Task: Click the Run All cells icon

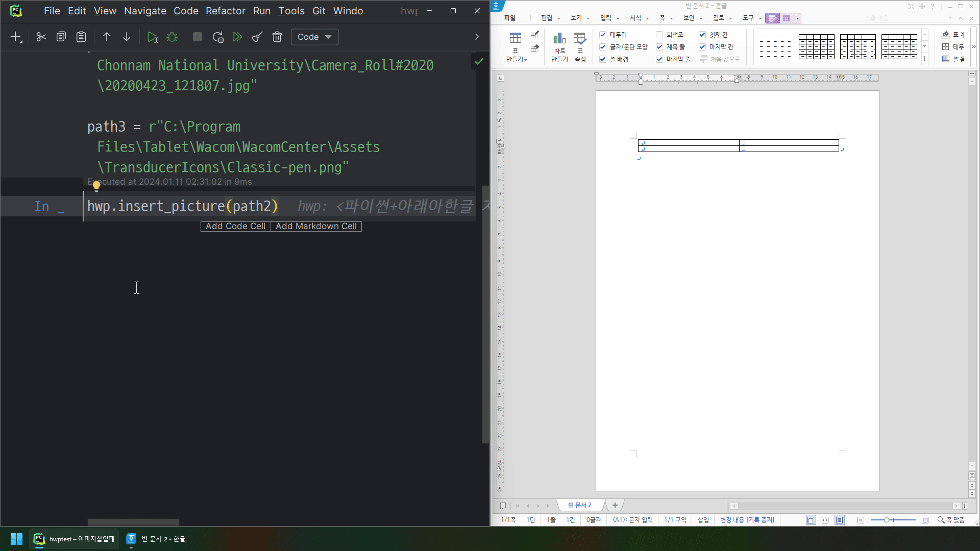Action: pyautogui.click(x=237, y=37)
